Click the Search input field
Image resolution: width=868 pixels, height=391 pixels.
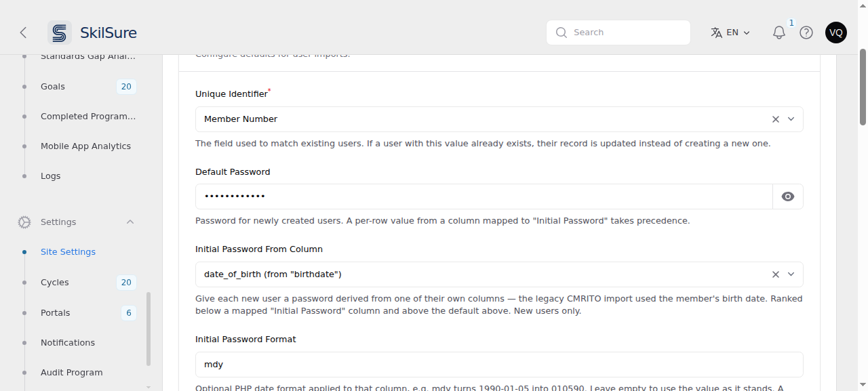pyautogui.click(x=618, y=33)
